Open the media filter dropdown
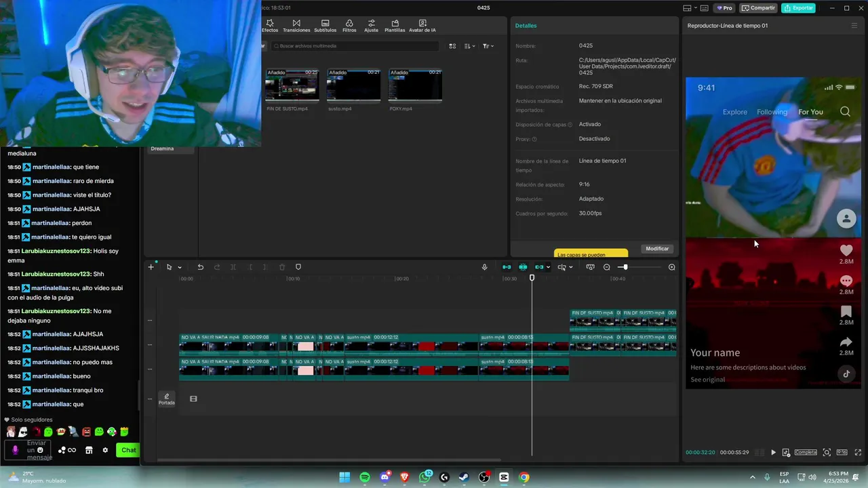This screenshot has width=868, height=488. (488, 46)
